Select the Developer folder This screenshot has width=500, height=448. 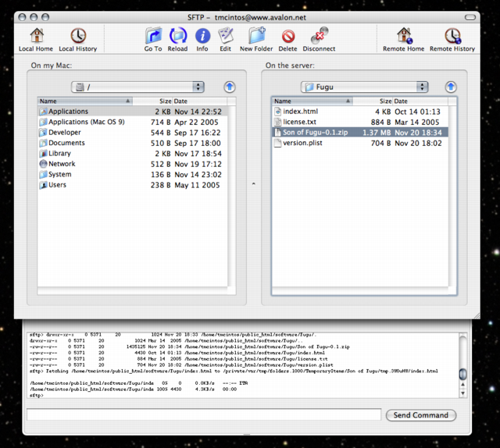pyautogui.click(x=132, y=133)
